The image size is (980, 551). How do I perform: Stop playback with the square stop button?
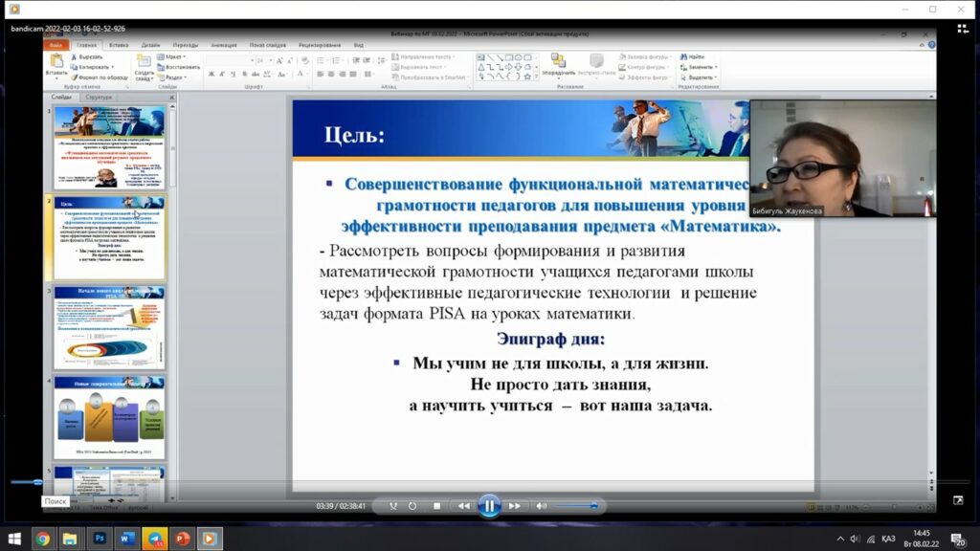click(437, 506)
